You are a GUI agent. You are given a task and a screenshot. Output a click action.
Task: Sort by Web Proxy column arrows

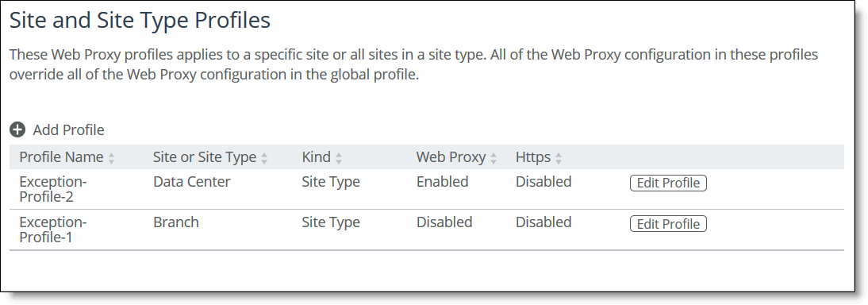point(494,158)
